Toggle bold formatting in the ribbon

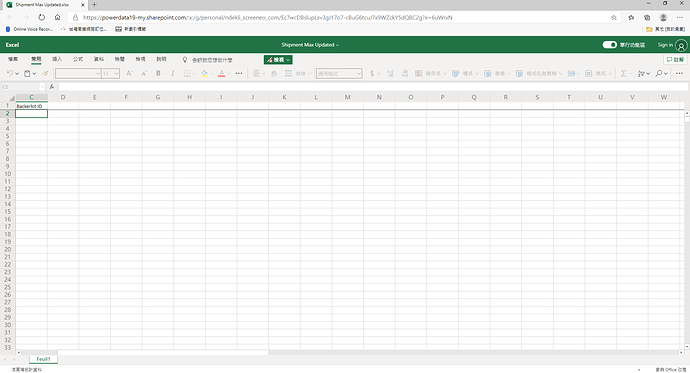pyautogui.click(x=158, y=73)
